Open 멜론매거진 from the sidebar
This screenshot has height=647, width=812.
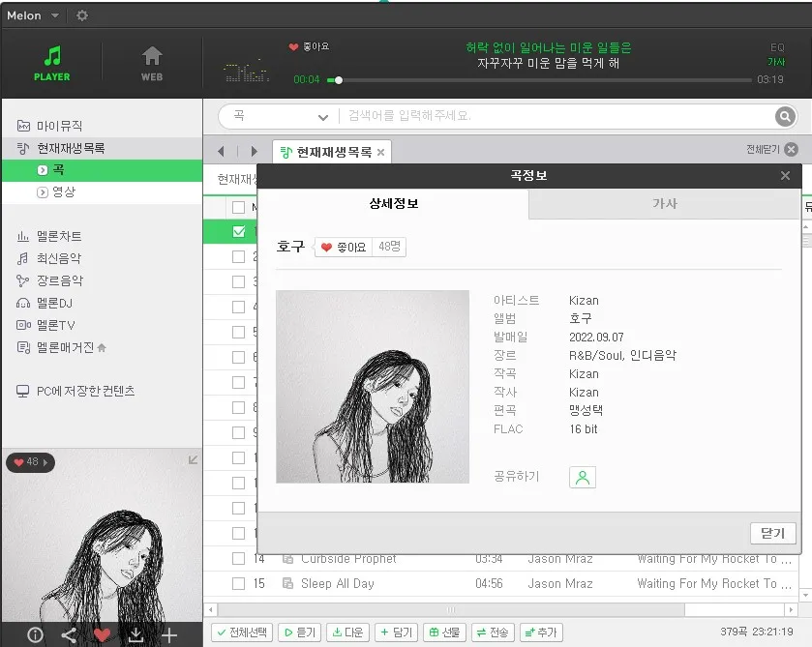61,347
